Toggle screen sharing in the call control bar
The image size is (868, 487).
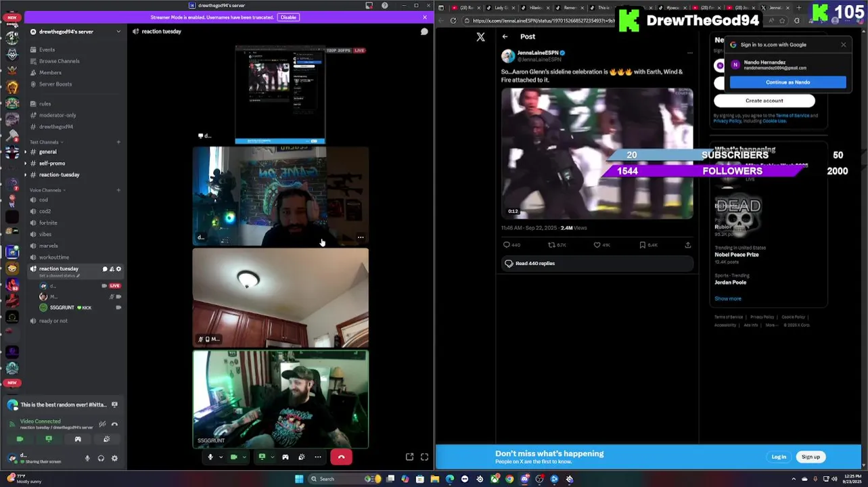(262, 457)
